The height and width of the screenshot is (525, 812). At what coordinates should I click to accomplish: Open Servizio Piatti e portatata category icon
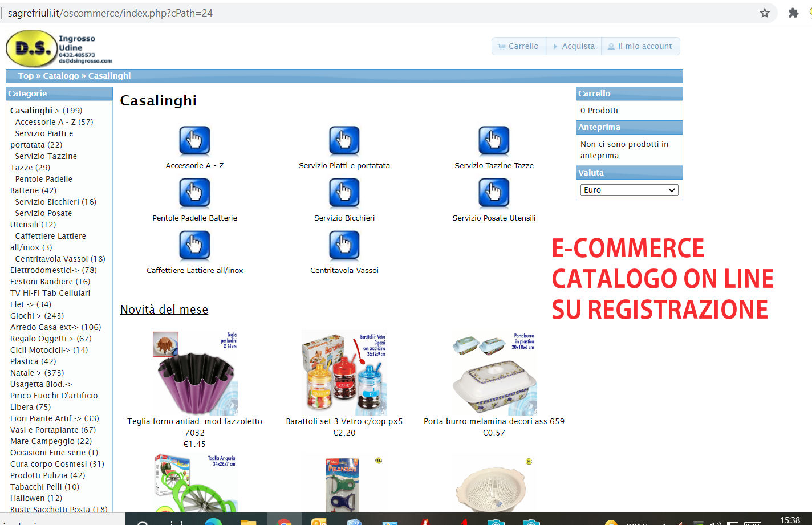pyautogui.click(x=344, y=141)
